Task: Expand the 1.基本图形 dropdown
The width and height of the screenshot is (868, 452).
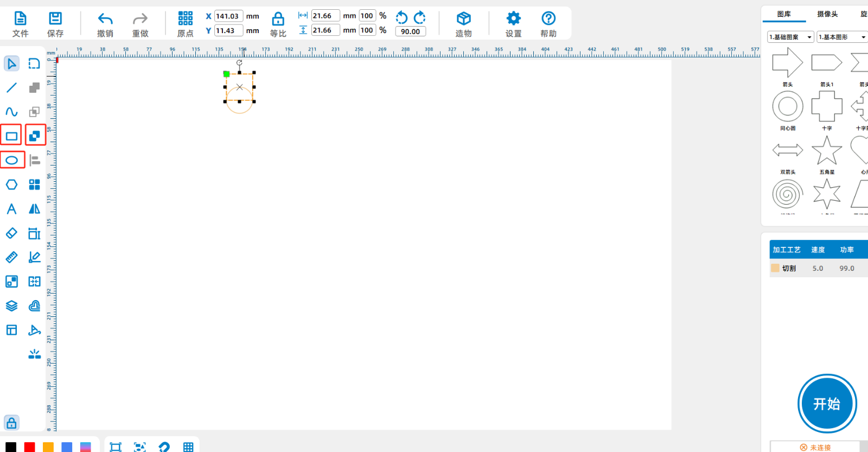Action: pyautogui.click(x=842, y=37)
